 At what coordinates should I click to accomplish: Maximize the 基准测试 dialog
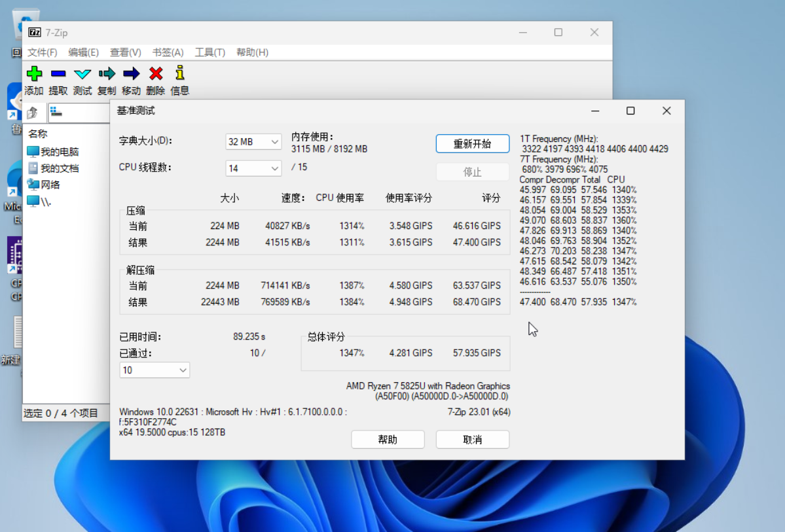tap(630, 111)
